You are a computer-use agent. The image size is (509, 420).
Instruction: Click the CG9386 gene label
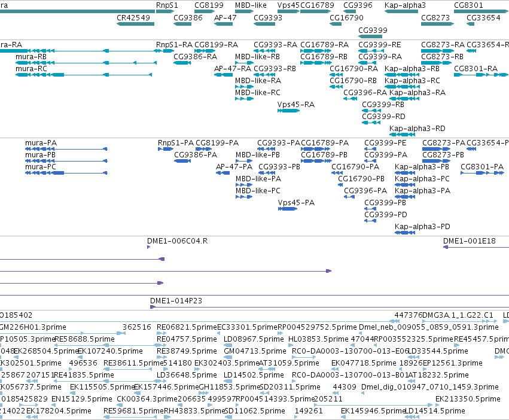point(188,17)
